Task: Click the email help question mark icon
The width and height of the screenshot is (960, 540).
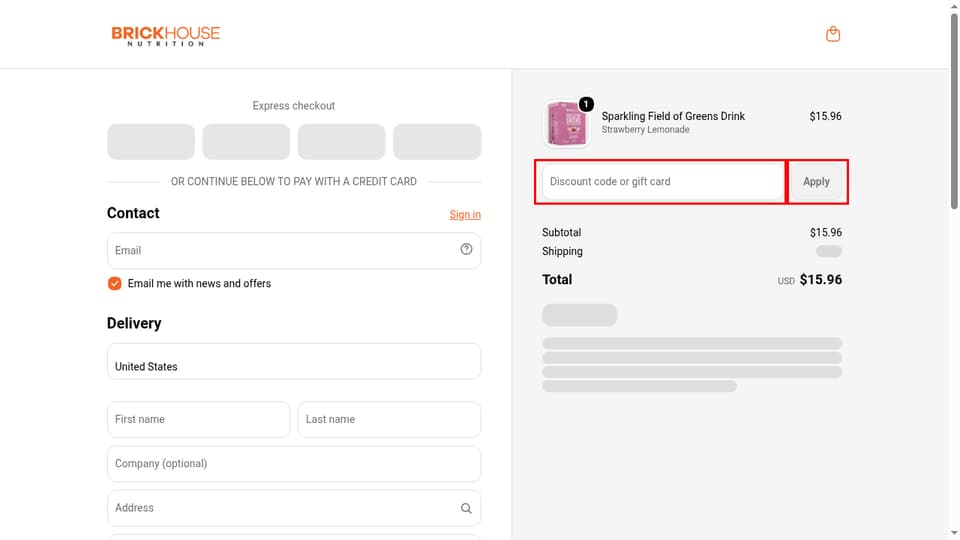Action: click(x=467, y=249)
